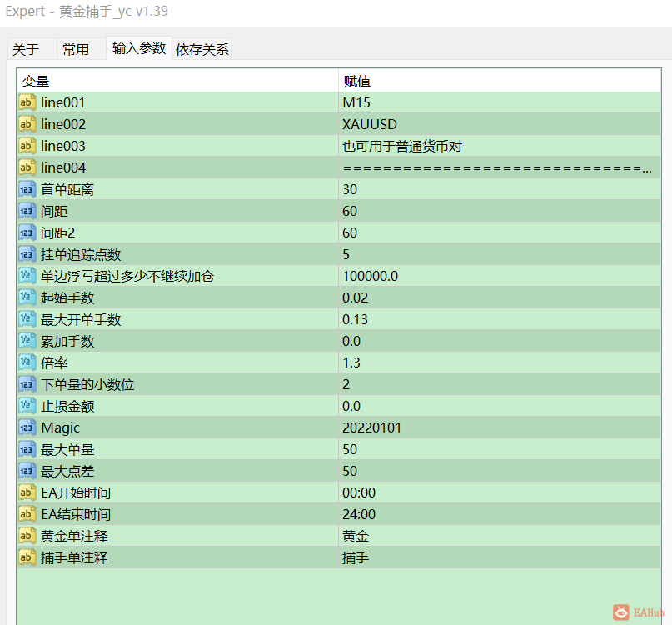Viewport: 672px width, 625px height.
Task: Edit the XAUUSD value cell
Action: point(500,124)
